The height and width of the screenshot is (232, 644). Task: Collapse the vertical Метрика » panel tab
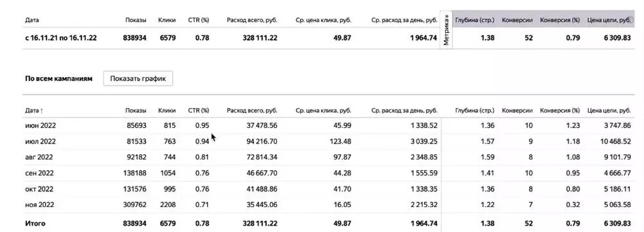click(446, 30)
